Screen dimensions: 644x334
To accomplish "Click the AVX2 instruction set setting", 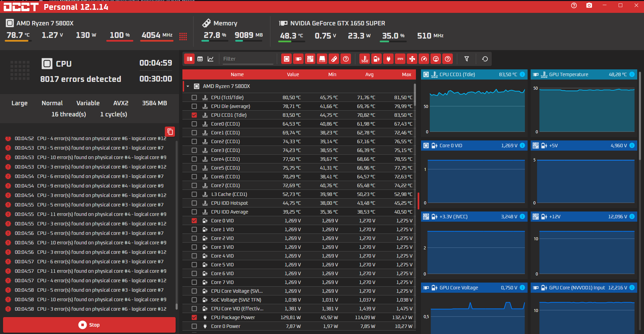I will coord(121,103).
